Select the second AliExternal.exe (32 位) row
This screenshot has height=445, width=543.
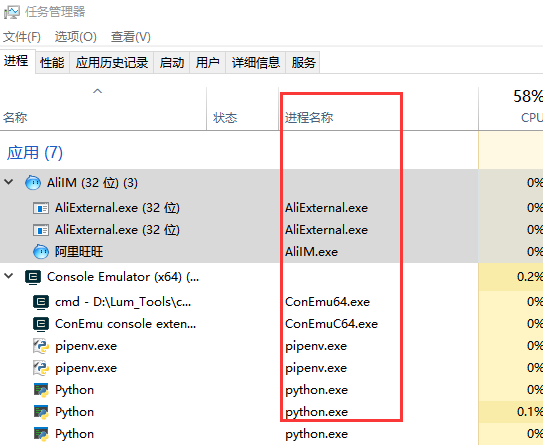272,230
